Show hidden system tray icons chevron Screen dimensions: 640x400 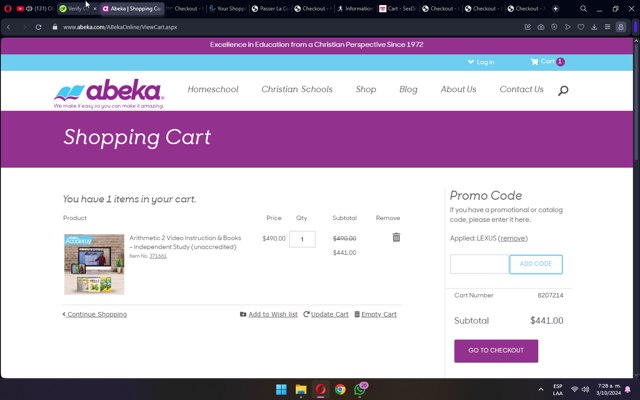[541, 389]
